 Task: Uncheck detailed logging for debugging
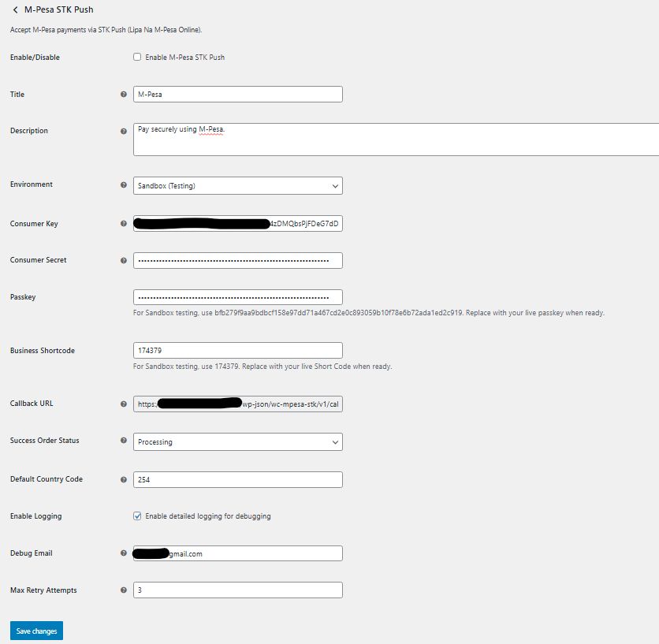pos(137,516)
